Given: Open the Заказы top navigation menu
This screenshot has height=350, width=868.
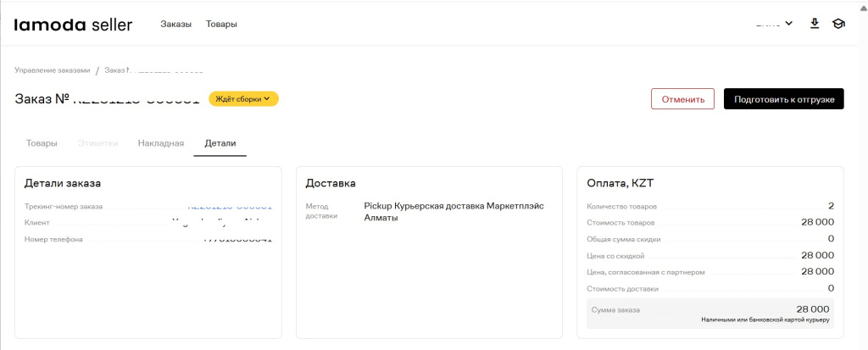Looking at the screenshot, I should pyautogui.click(x=175, y=25).
